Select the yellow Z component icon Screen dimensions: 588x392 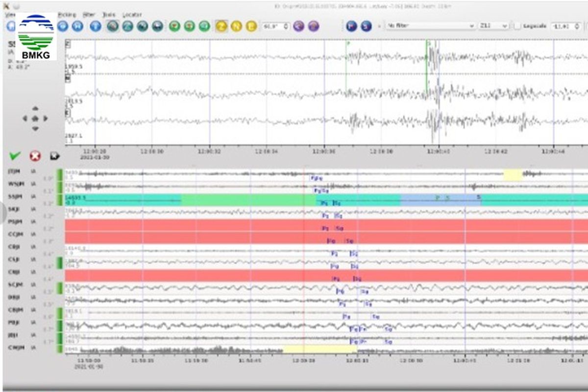[221, 26]
